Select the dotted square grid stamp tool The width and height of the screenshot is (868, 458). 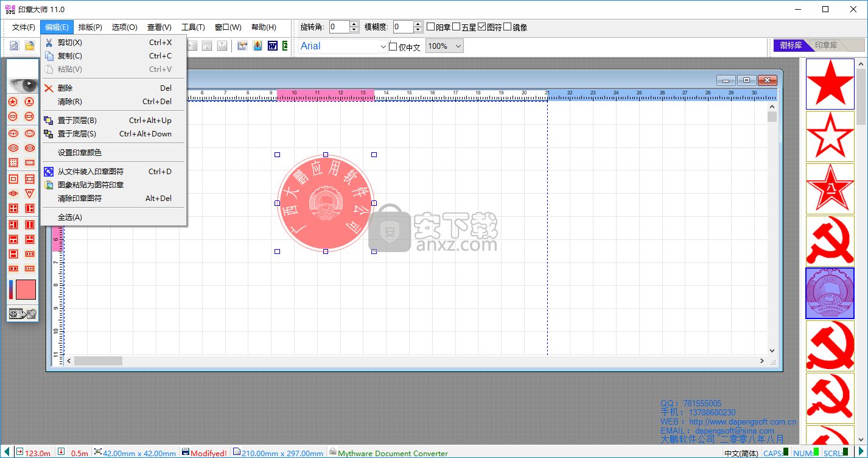pos(13,163)
